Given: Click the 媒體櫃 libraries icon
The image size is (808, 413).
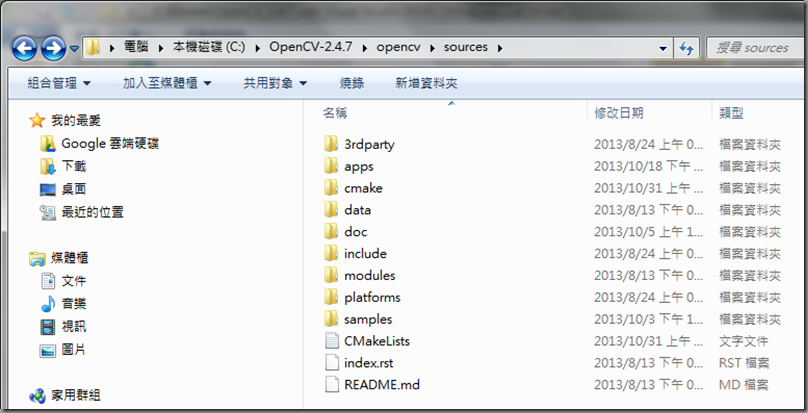Looking at the screenshot, I should [37, 258].
